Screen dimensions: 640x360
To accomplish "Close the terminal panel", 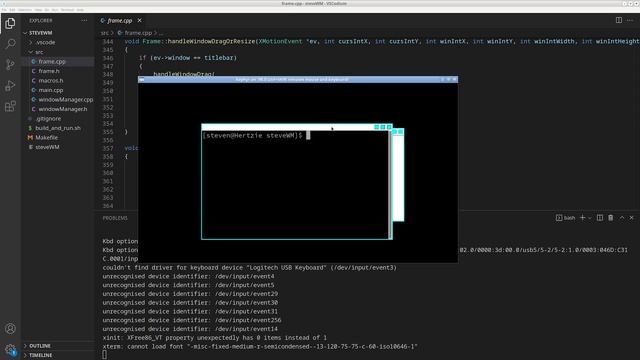I will pyautogui.click(x=631, y=218).
